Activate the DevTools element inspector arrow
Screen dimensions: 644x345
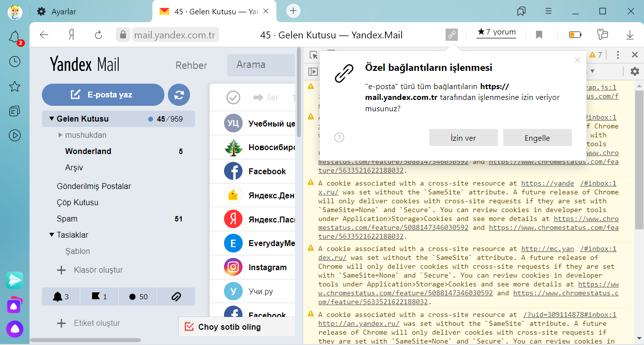314,55
